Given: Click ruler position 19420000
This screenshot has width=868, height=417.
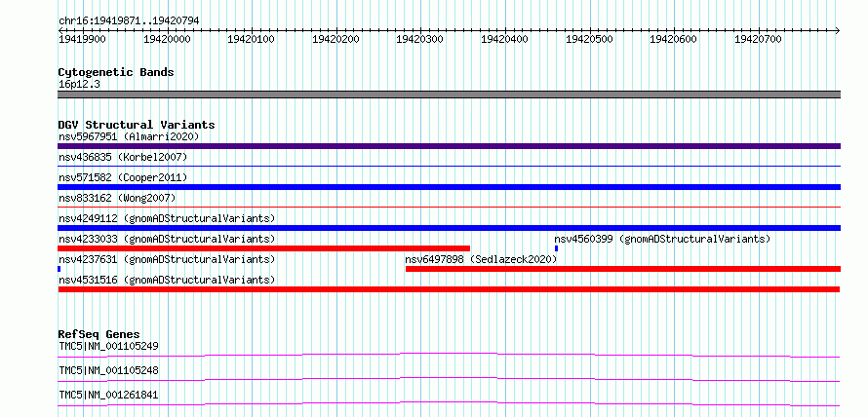Looking at the screenshot, I should [167, 39].
